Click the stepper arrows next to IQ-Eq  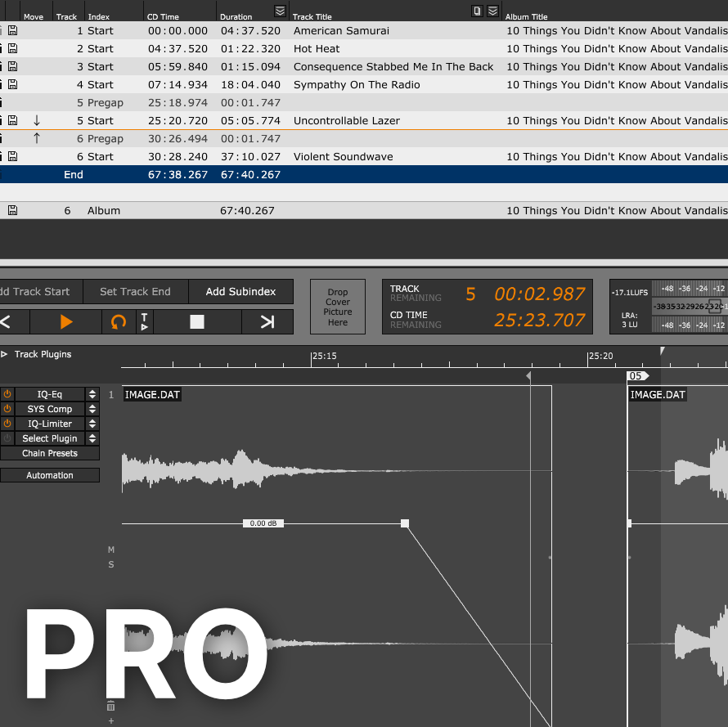pos(92,393)
